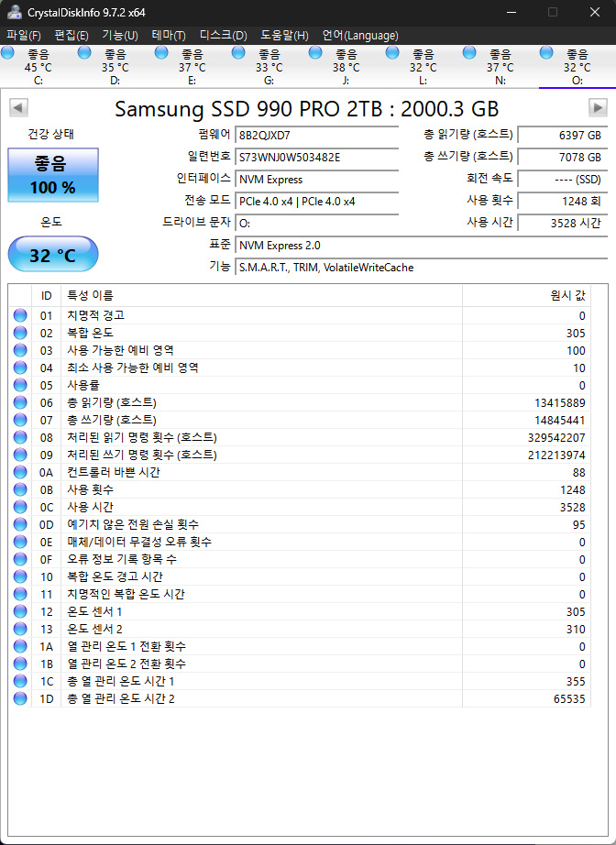
Task: Click status icon for row 01 치명적 경고
Action: click(x=20, y=315)
